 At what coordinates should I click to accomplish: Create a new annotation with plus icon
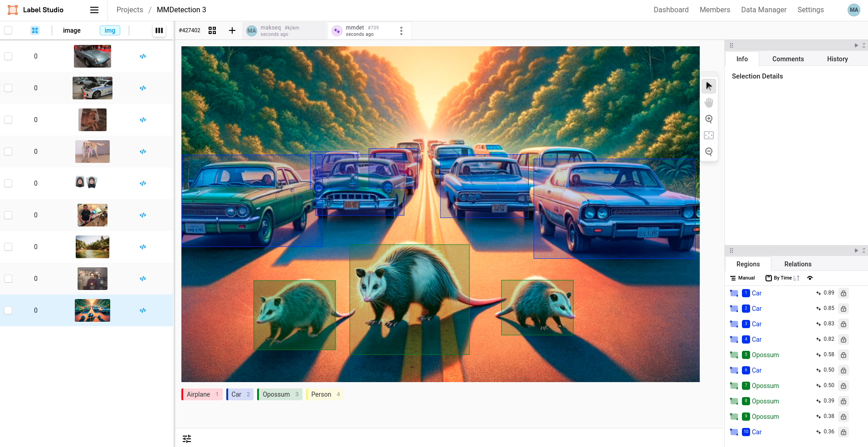click(232, 30)
